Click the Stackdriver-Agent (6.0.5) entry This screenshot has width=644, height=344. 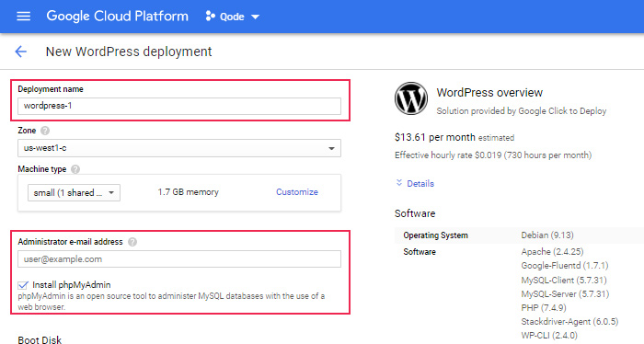569,321
